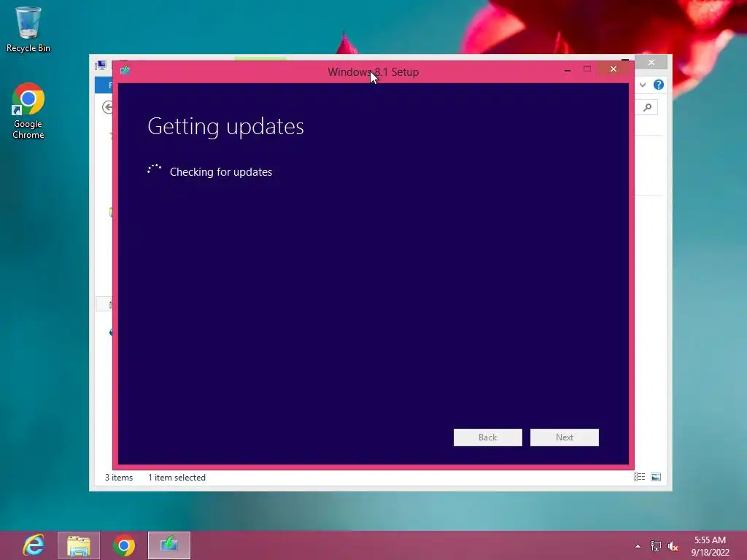Switch File Explorer to large icons view
The height and width of the screenshot is (560, 747).
656,477
